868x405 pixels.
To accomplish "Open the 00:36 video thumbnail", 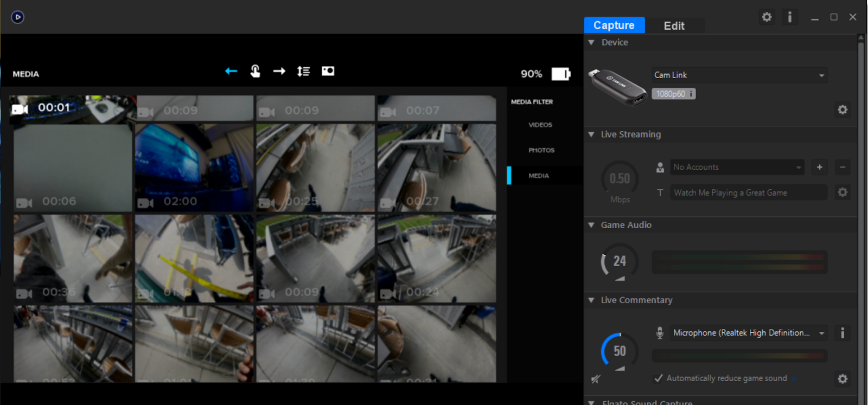I will tap(73, 259).
